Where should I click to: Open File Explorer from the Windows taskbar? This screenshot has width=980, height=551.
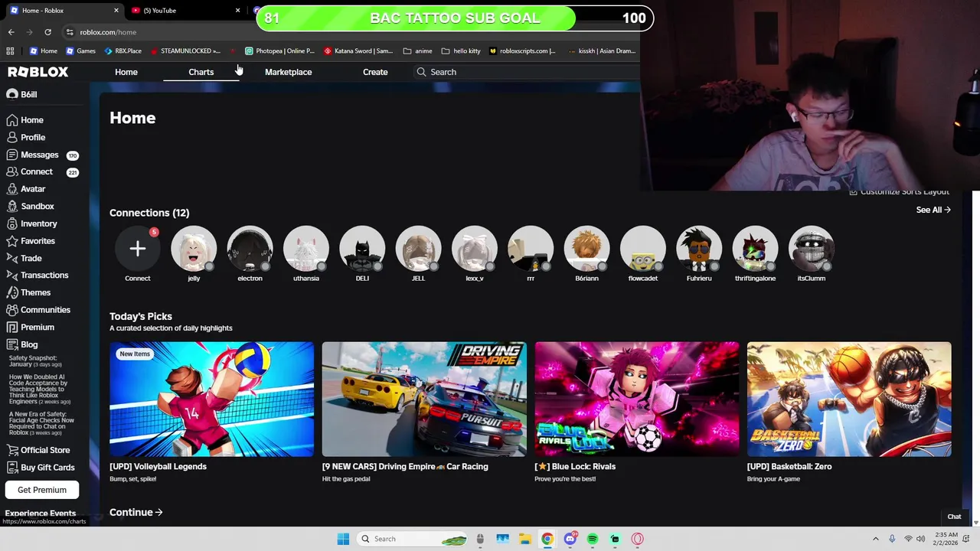pyautogui.click(x=524, y=539)
